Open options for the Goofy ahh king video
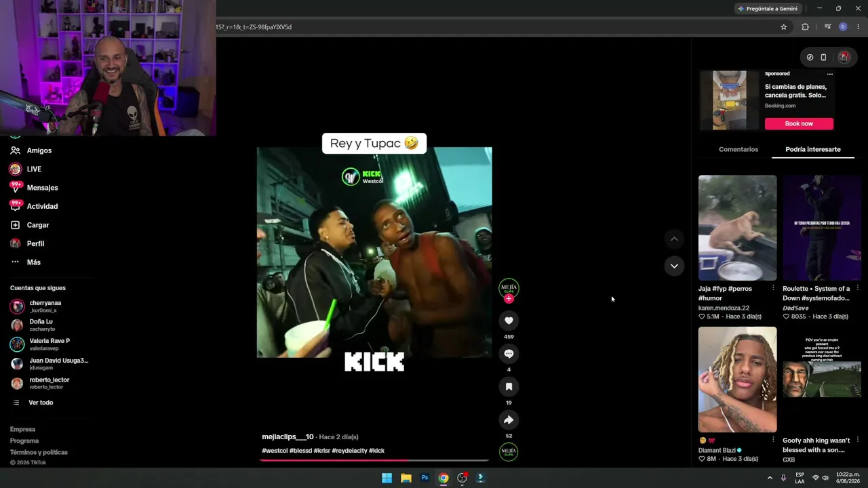The width and height of the screenshot is (868, 488). coord(857,440)
